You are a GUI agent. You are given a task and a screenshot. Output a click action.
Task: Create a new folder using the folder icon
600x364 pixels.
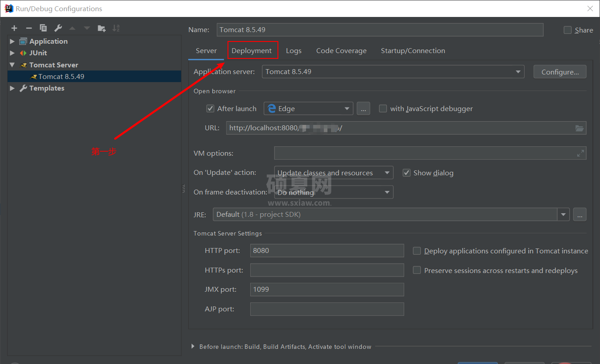coord(102,28)
